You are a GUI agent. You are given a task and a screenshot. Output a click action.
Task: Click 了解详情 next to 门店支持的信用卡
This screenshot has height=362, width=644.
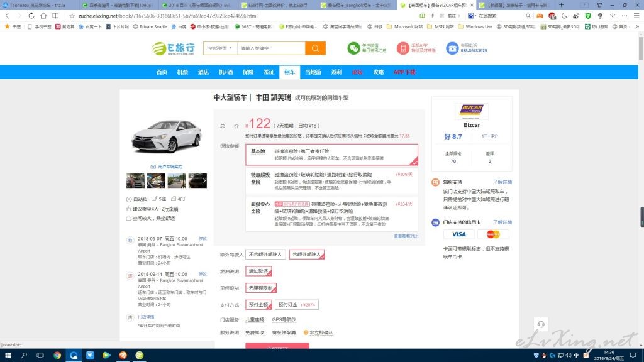(x=502, y=222)
